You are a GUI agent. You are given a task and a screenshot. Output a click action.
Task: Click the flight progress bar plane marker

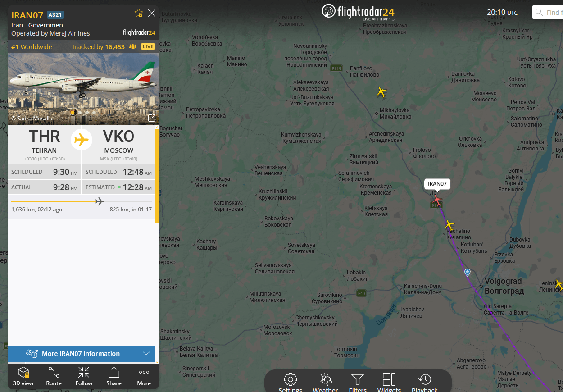100,201
